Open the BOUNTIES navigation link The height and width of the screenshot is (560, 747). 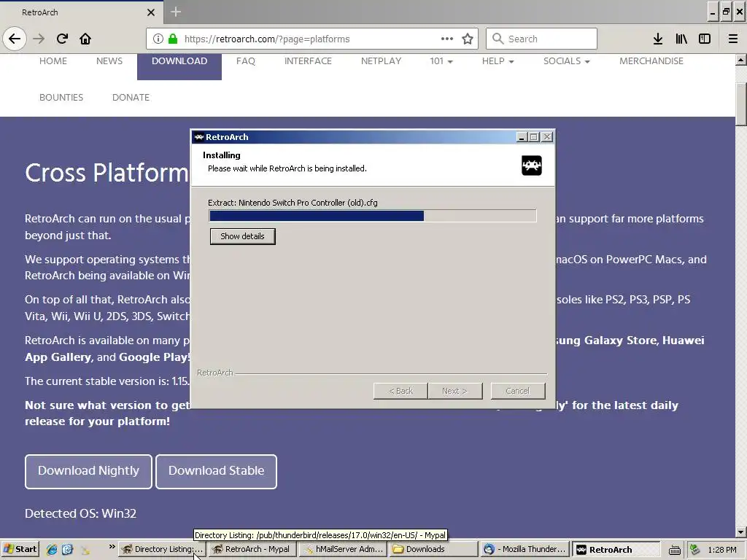(x=61, y=97)
